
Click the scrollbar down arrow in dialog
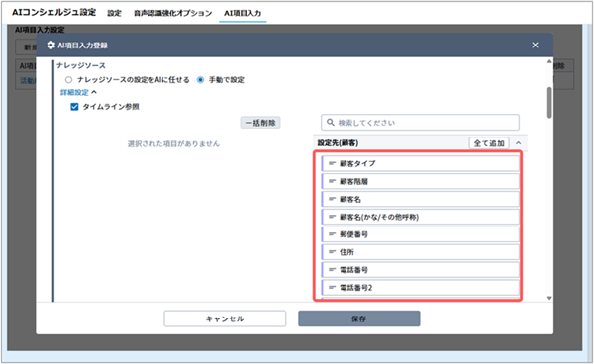(549, 298)
